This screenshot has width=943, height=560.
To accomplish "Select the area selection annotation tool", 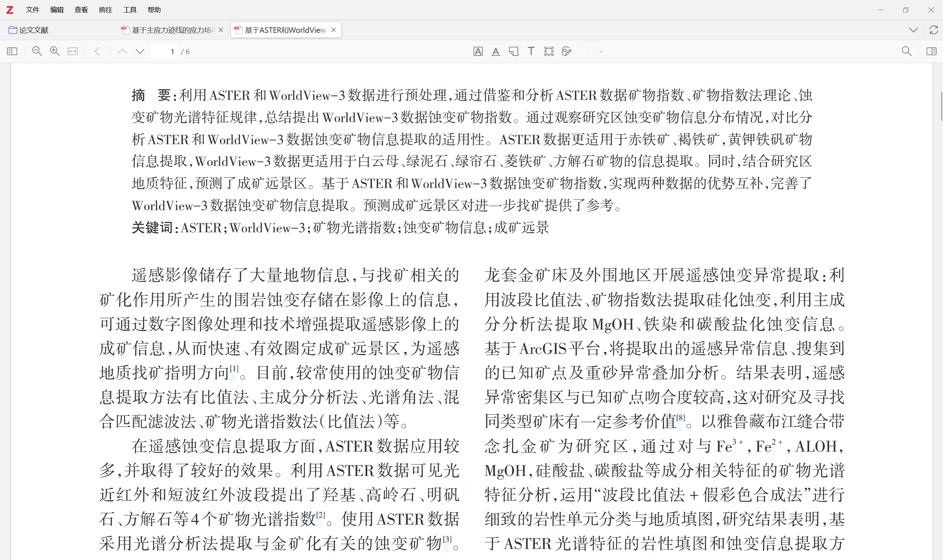I will pos(549,51).
